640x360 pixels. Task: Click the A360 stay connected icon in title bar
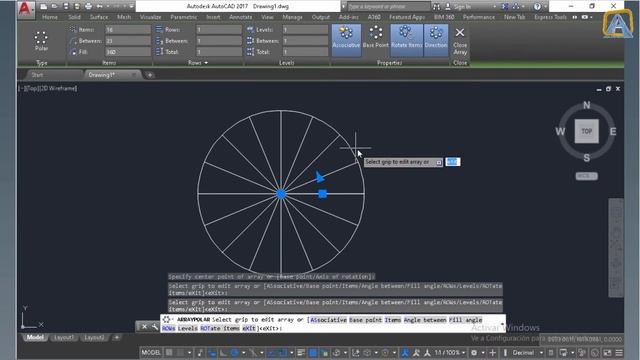point(516,7)
